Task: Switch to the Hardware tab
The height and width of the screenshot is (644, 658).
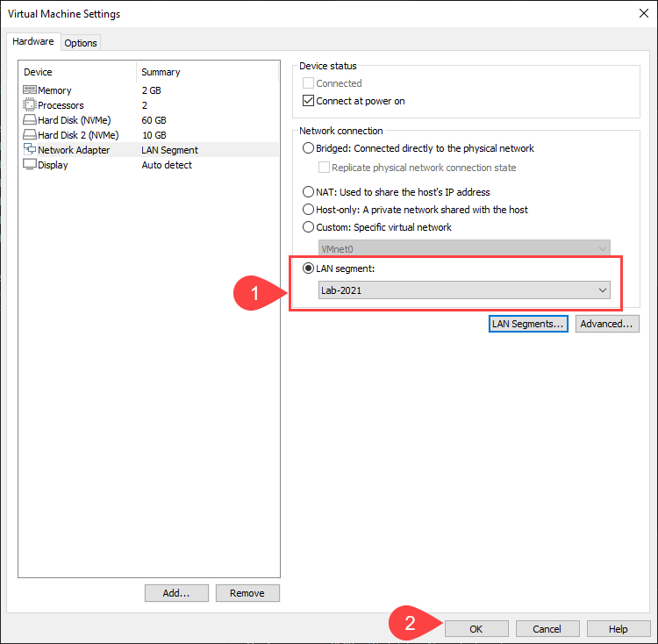Action: 33,42
